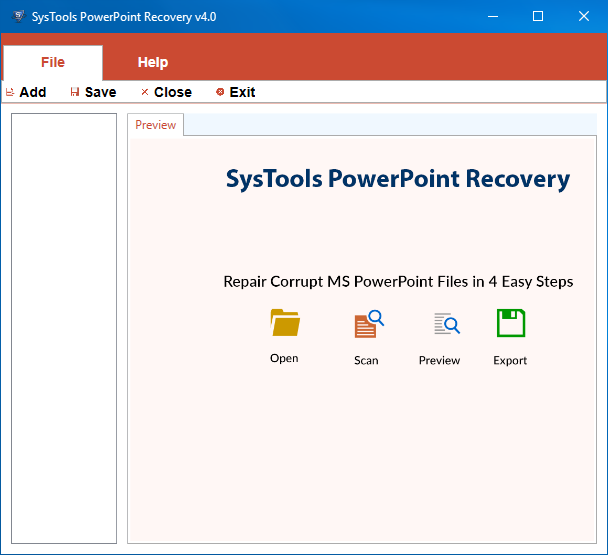The width and height of the screenshot is (608, 555).
Task: Maximize the application window
Action: (538, 16)
